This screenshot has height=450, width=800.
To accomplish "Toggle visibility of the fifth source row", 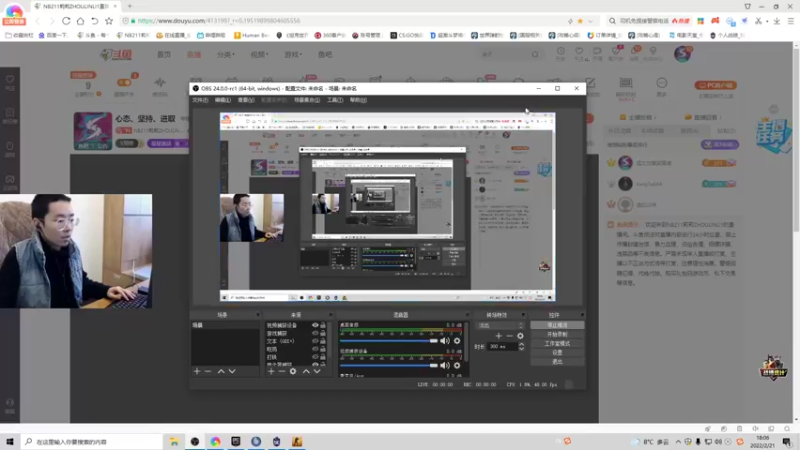I will [315, 357].
